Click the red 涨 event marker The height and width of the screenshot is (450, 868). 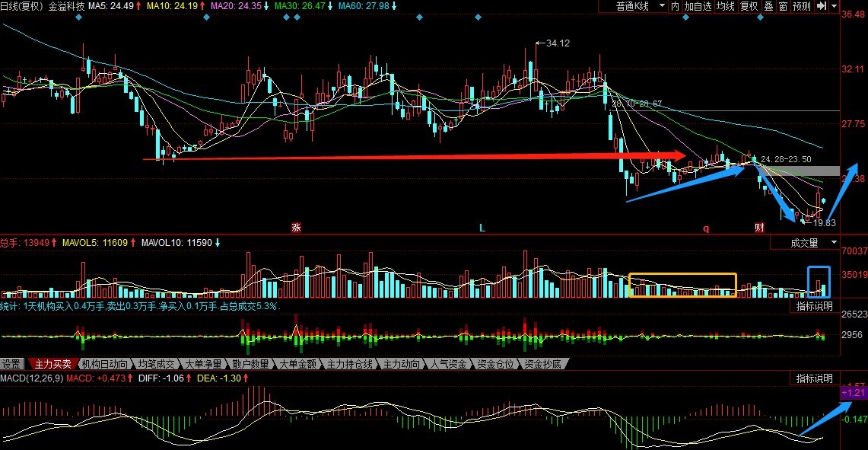[296, 228]
